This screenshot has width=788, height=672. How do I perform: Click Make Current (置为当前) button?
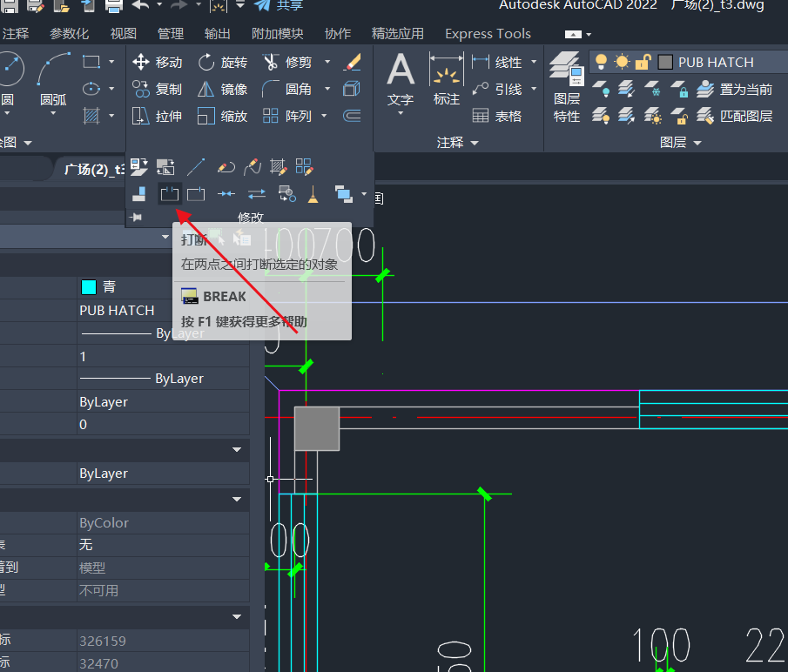(x=734, y=90)
